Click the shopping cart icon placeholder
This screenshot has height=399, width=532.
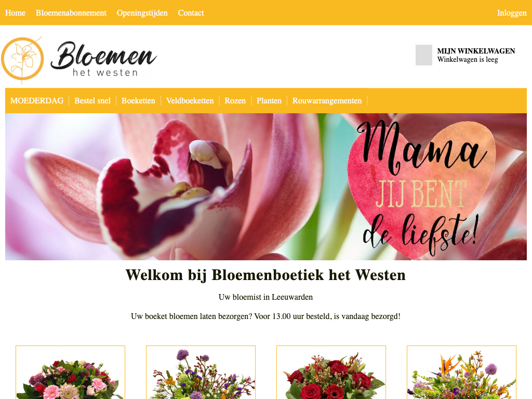(x=424, y=55)
